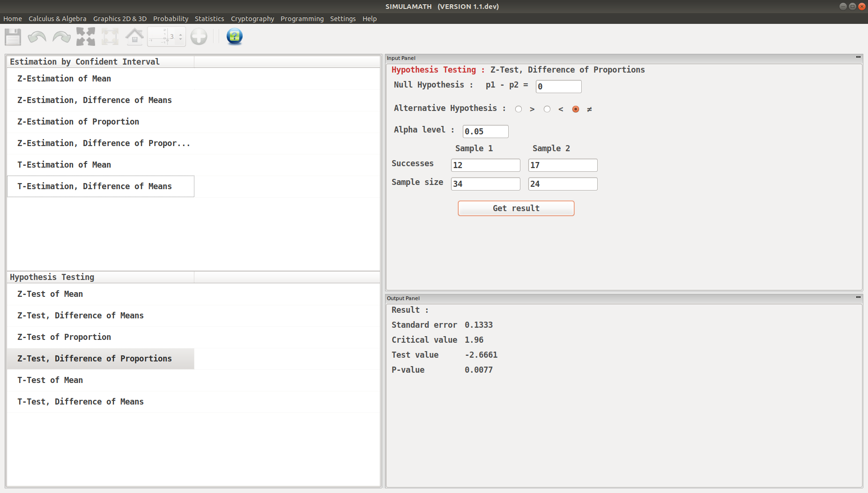Select Z-Test, Difference of Proportions
Image resolution: width=868 pixels, height=493 pixels.
[x=100, y=359]
